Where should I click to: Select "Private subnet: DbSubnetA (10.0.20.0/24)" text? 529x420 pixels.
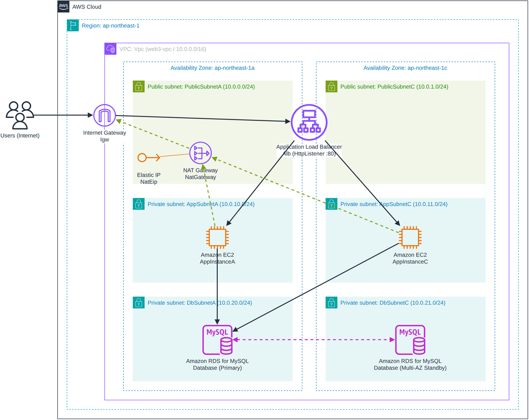point(200,303)
